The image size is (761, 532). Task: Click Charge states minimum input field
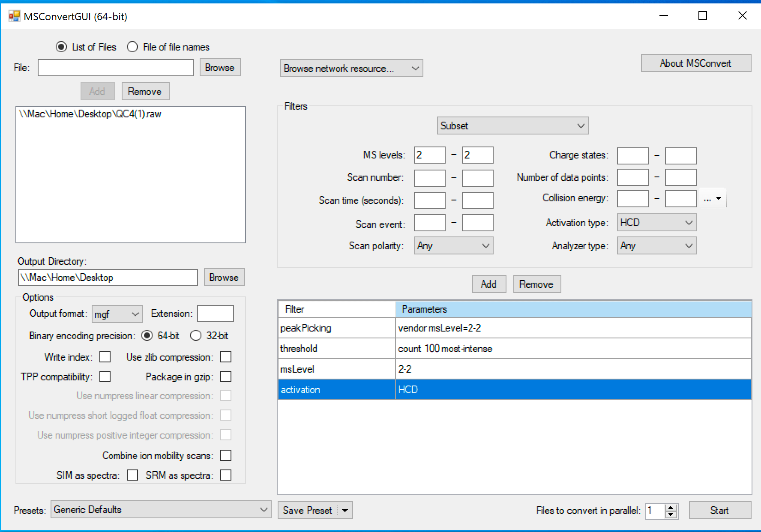(x=633, y=156)
